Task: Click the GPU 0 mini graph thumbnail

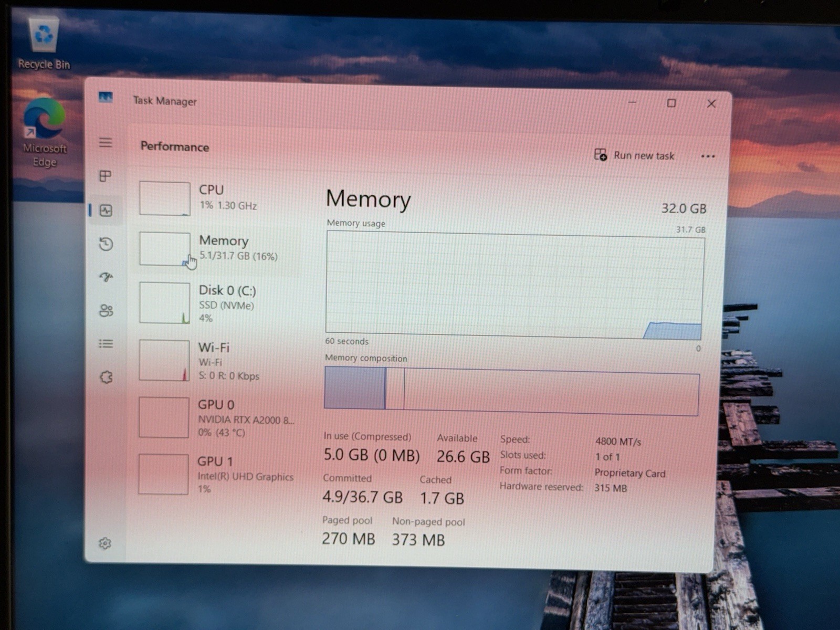Action: click(164, 417)
